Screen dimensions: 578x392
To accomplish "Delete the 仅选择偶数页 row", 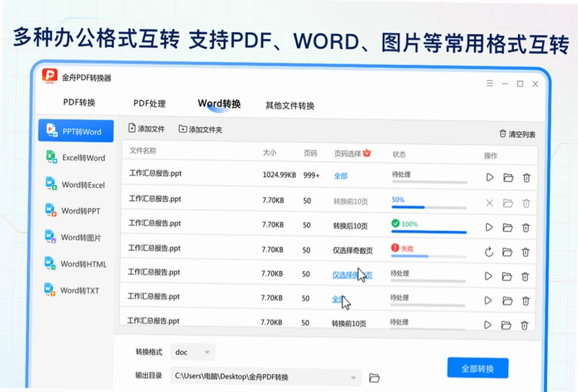I will pos(525,276).
